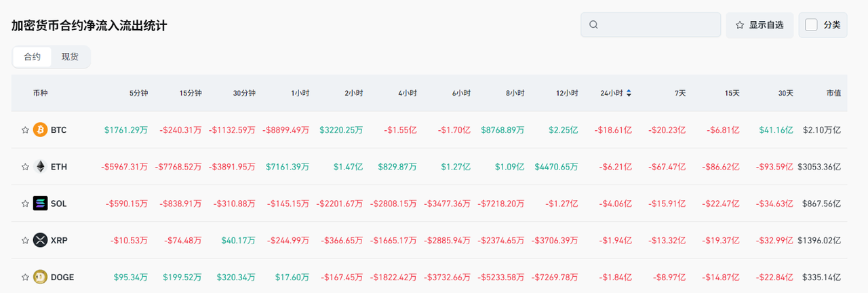This screenshot has width=868, height=293.
Task: Favorite BTC with its star icon
Action: tap(25, 130)
